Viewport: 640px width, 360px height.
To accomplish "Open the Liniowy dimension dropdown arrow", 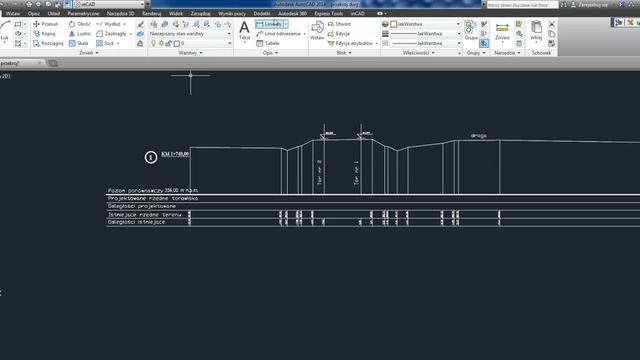I will [x=286, y=24].
